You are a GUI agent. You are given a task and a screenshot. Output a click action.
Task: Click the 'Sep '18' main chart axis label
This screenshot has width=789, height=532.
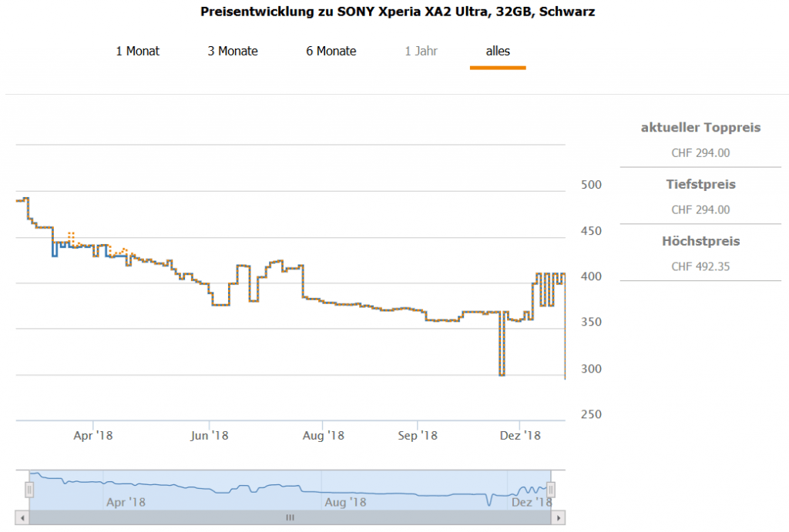click(x=417, y=436)
